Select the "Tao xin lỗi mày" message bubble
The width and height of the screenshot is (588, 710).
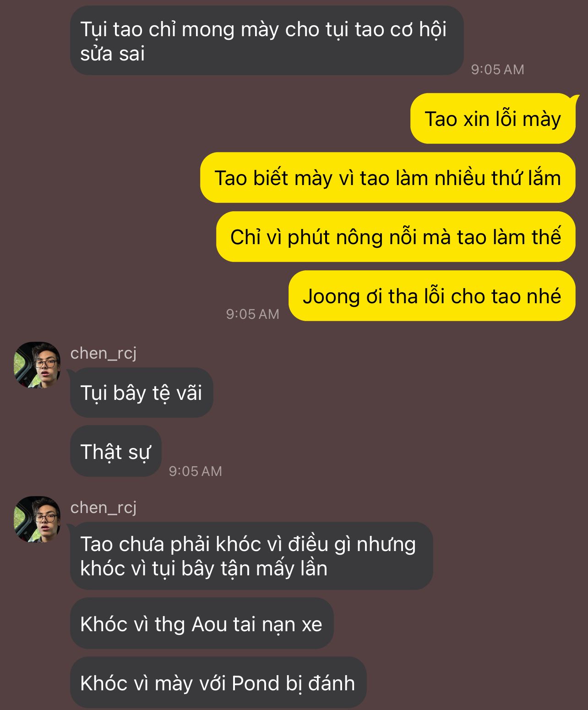pyautogui.click(x=493, y=119)
